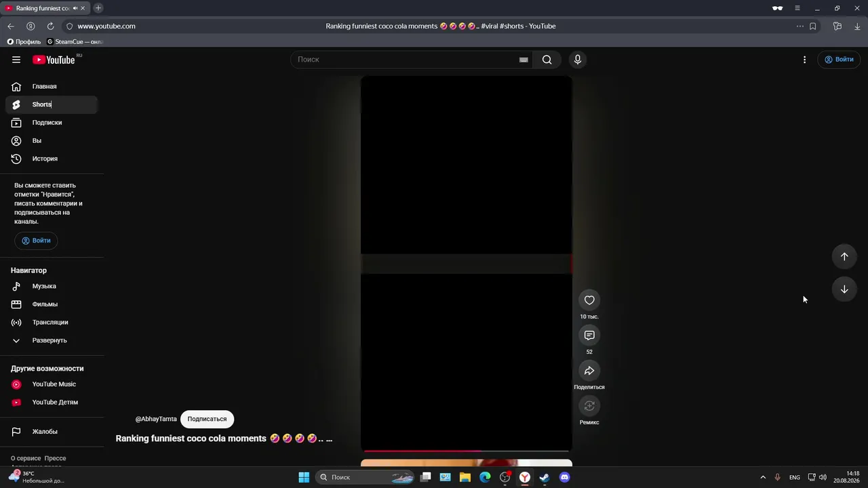This screenshot has height=488, width=868.
Task: Open the Yandex home button in toolbar
Action: 31,26
